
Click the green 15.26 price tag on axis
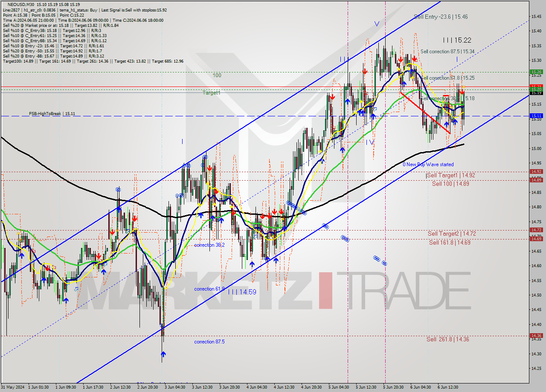click(536, 72)
